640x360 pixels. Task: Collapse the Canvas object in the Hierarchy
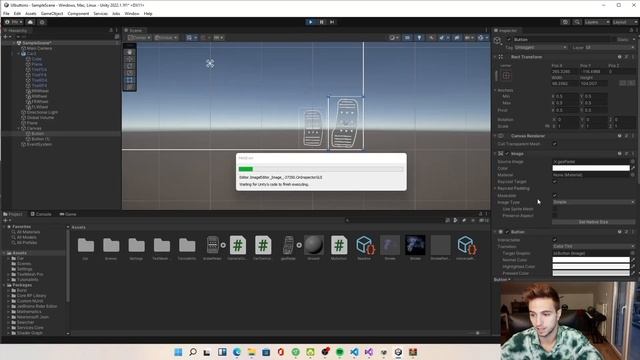point(18,128)
